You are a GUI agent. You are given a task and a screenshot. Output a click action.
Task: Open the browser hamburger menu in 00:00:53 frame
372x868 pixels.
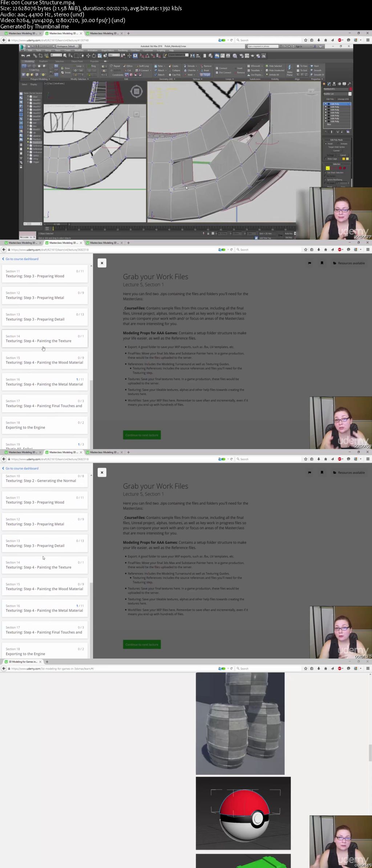pos(368,249)
